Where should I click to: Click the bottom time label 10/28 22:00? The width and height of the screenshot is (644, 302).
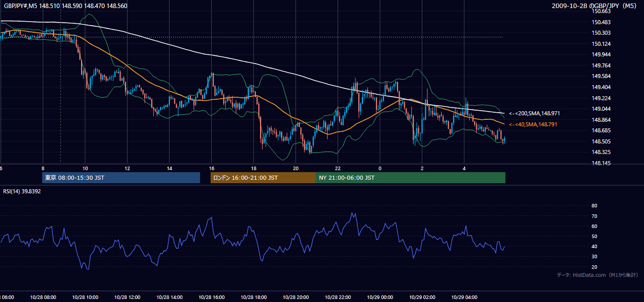338,297
